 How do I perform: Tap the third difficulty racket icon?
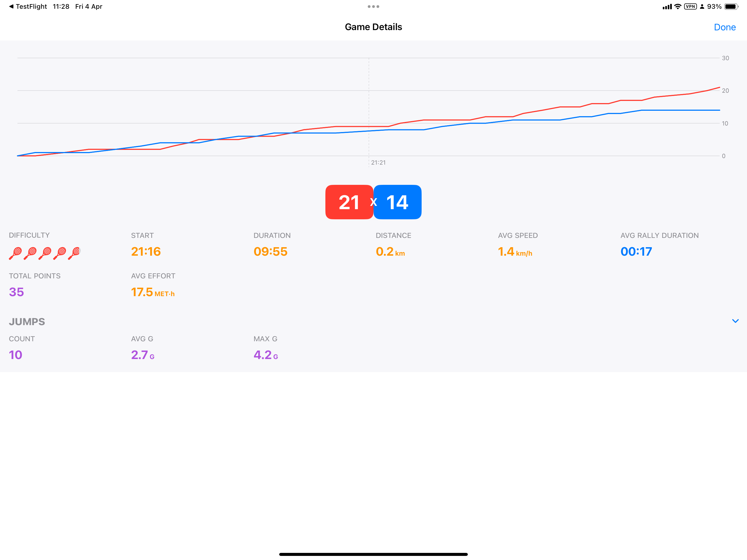[x=45, y=253]
